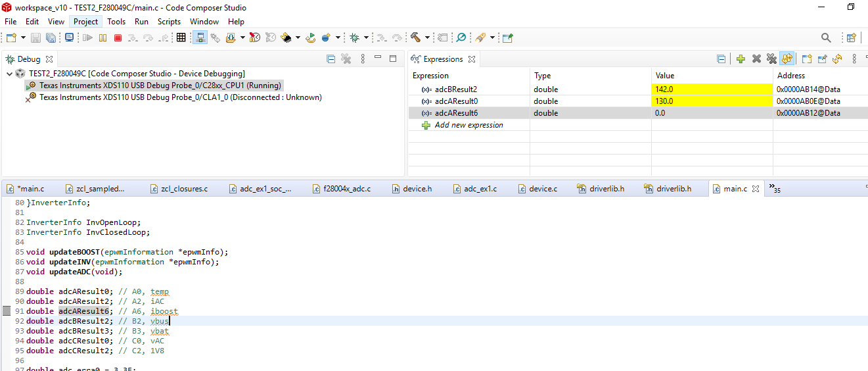The width and height of the screenshot is (868, 371).
Task: Click Collapse All in Expressions view
Action: click(721, 59)
